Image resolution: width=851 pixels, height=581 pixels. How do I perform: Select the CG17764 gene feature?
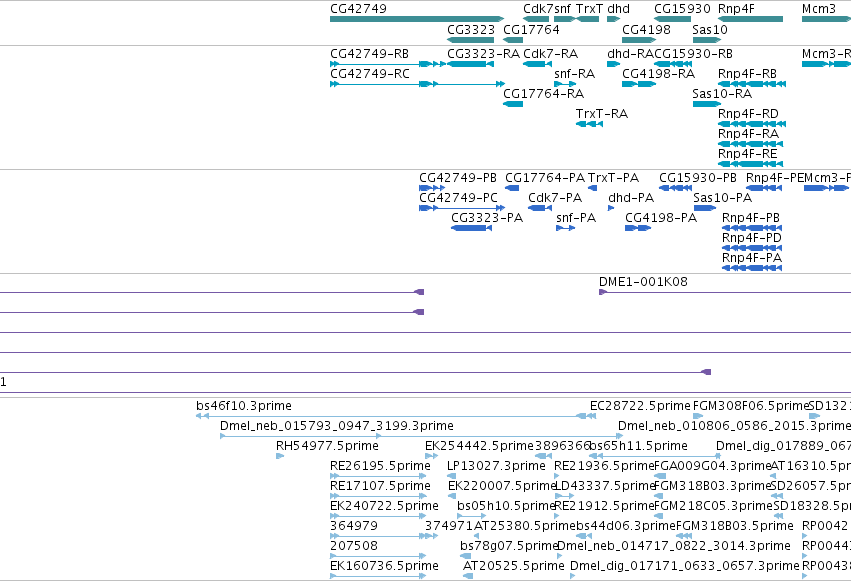point(513,40)
